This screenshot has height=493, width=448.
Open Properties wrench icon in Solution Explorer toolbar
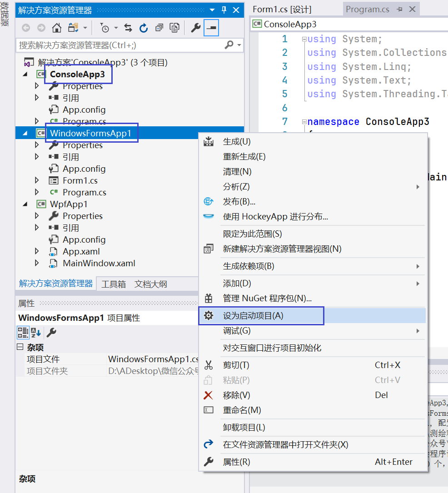(195, 28)
